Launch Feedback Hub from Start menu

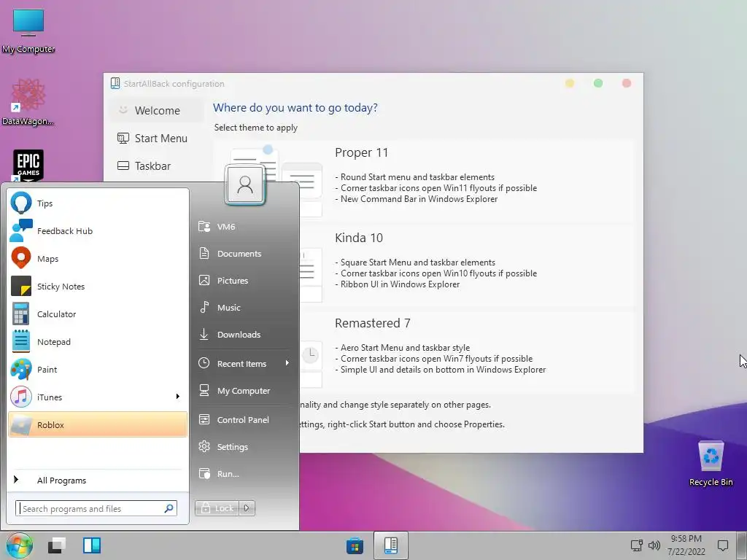coord(98,231)
